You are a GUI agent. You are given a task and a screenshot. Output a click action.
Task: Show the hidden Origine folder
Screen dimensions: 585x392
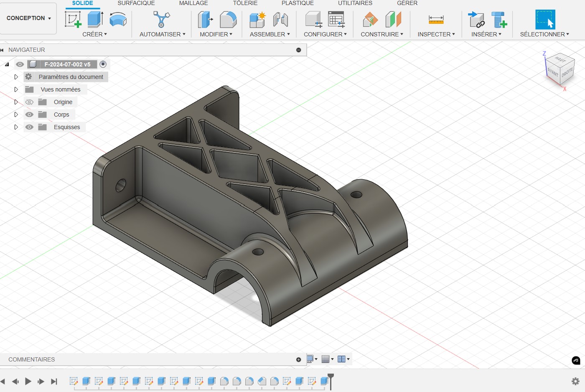(x=29, y=102)
